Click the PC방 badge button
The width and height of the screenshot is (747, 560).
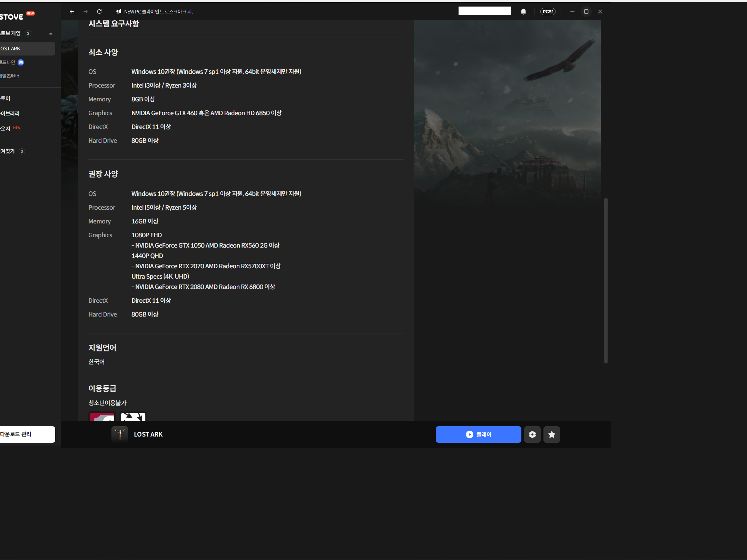548,11
